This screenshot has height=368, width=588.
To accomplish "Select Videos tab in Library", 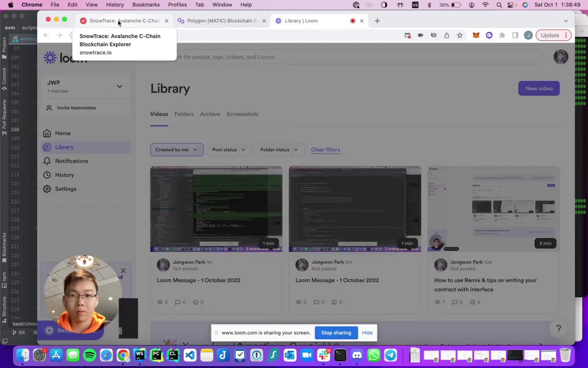I will coord(159,114).
